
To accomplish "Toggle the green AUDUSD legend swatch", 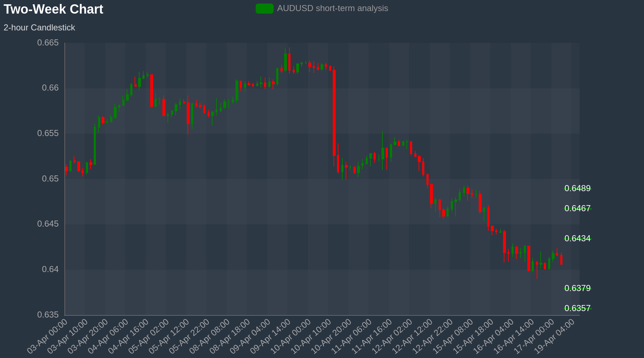I will coord(264,9).
